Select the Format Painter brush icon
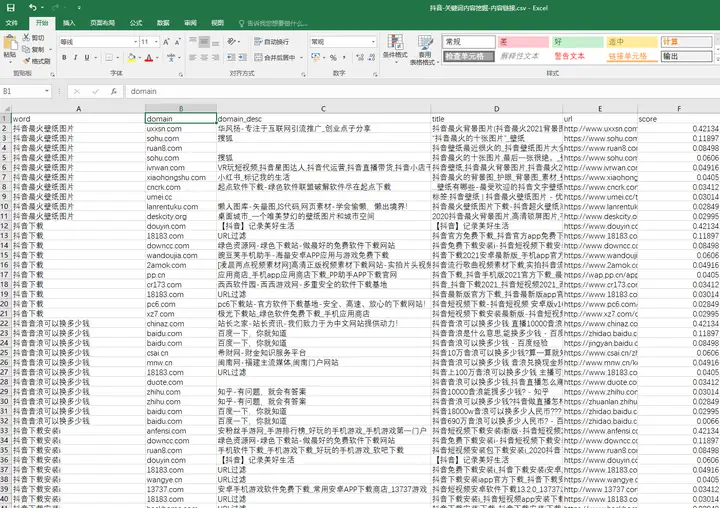This screenshot has width=720, height=508. [x=27, y=61]
